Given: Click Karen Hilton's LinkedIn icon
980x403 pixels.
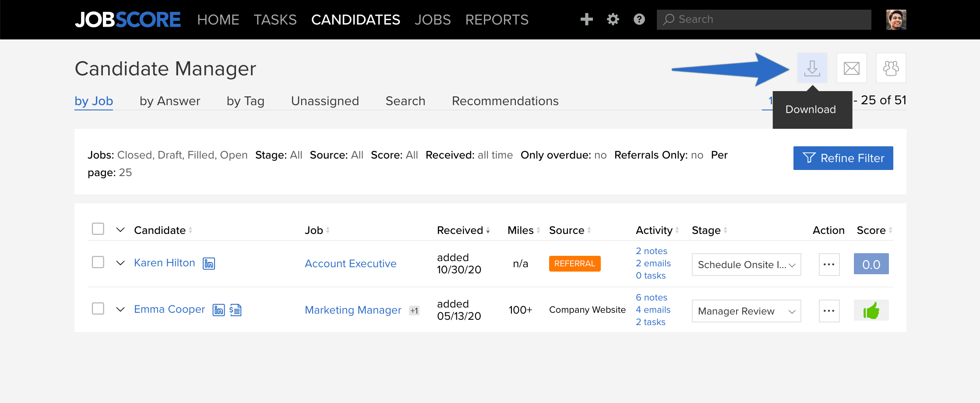Looking at the screenshot, I should click(209, 263).
